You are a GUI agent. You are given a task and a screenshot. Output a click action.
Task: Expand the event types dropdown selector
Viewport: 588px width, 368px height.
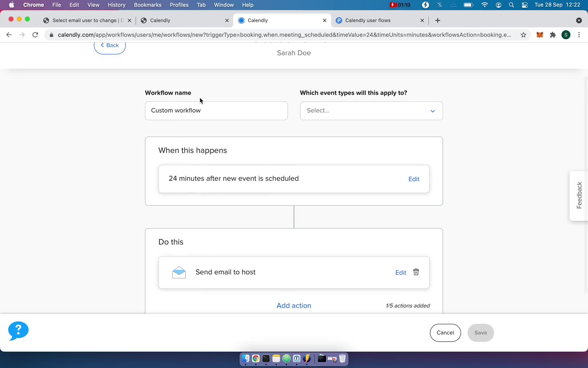[371, 110]
